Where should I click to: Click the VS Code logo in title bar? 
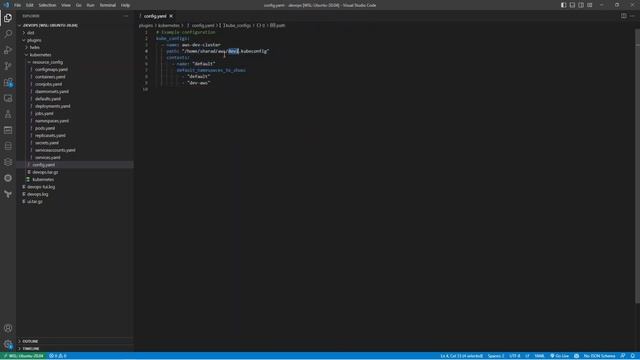[6, 5]
